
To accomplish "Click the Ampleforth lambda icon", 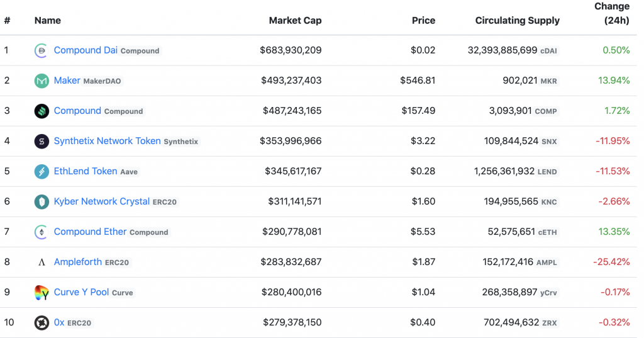I will pyautogui.click(x=42, y=262).
